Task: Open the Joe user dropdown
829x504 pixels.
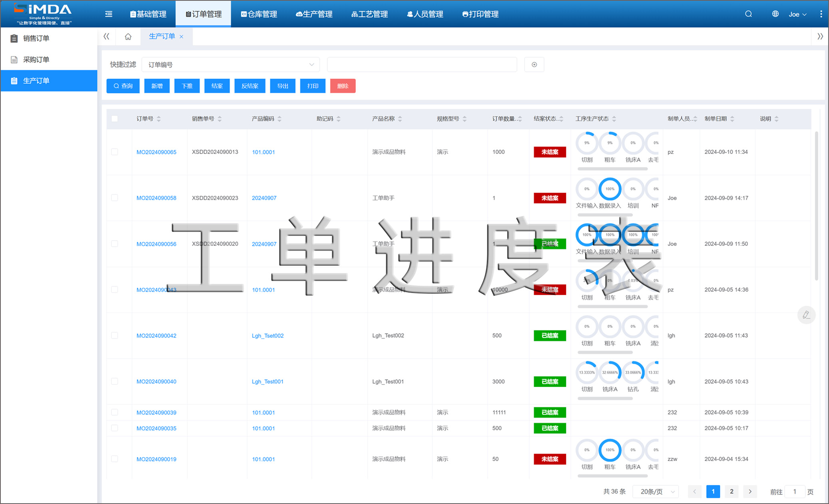Action: click(x=797, y=14)
